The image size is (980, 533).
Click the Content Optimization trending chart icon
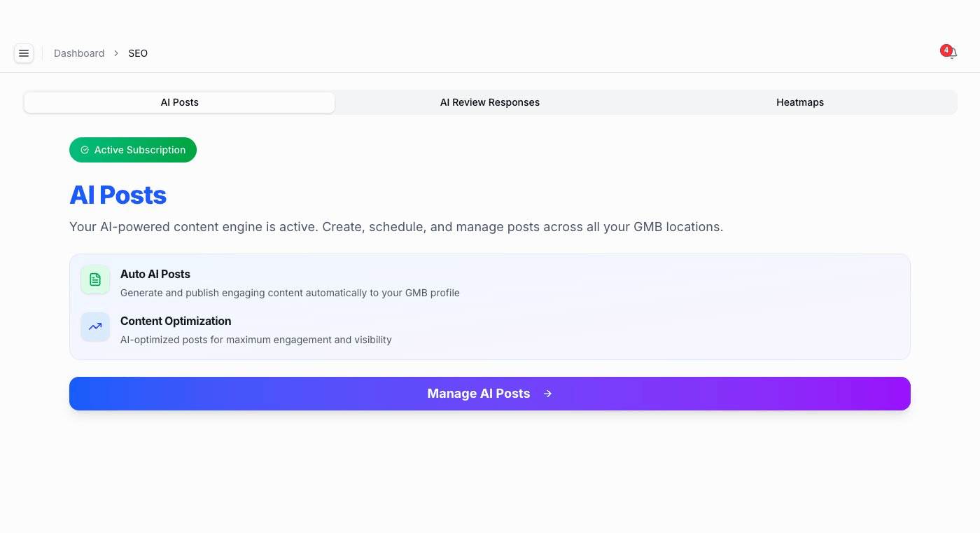95,327
